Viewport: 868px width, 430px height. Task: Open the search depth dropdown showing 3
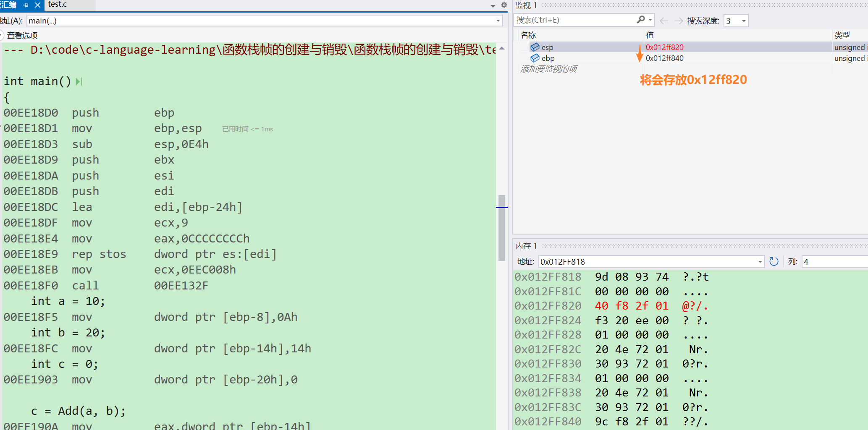coord(736,21)
